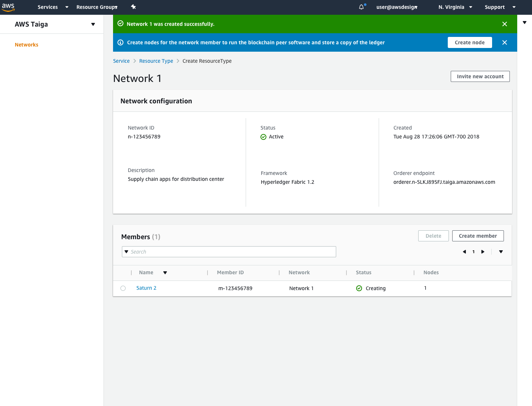The width and height of the screenshot is (532, 406).
Task: Click into the members Search field
Action: [229, 252]
